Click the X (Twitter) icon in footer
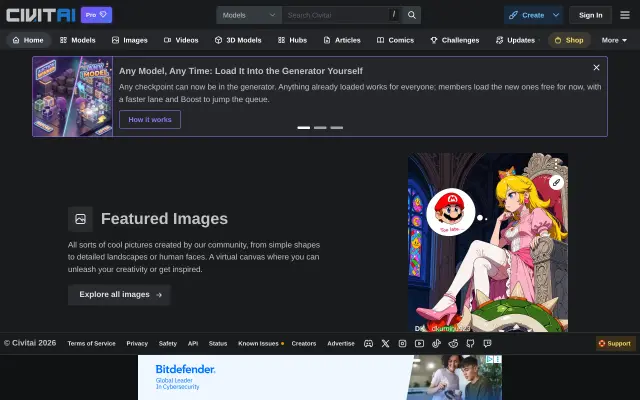This screenshot has width=640, height=400. 385,344
